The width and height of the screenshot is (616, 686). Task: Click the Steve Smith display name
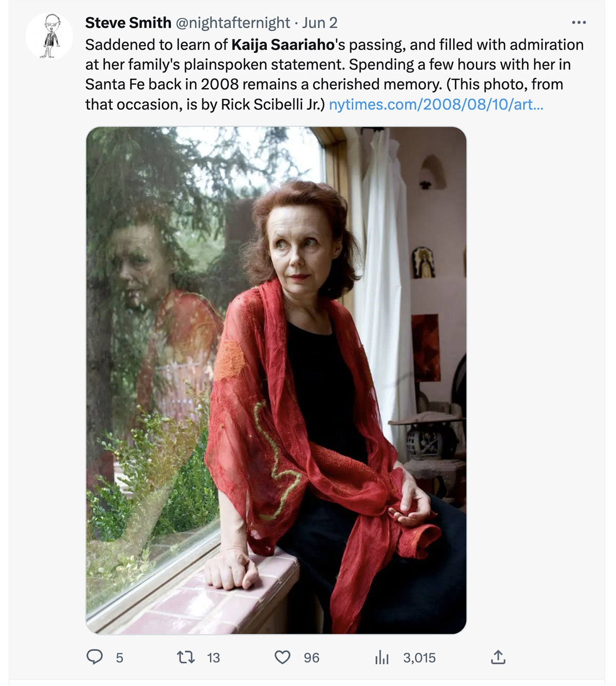pyautogui.click(x=128, y=23)
